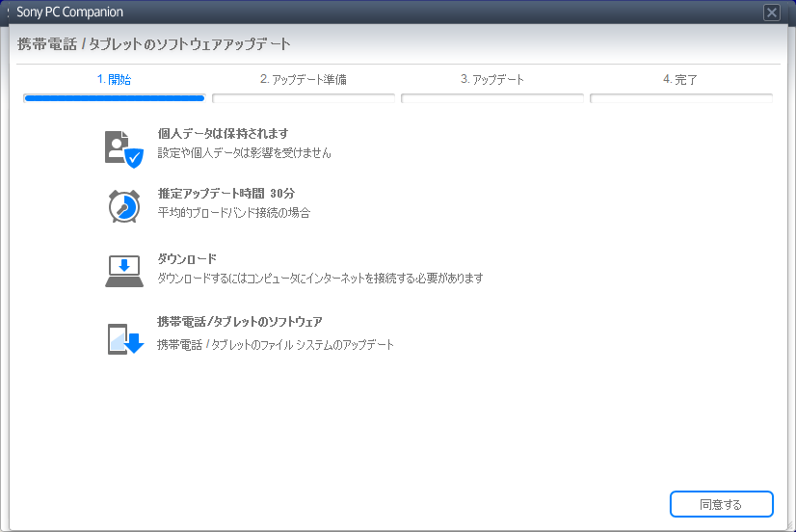Click the text about connecting computer to internet

[x=320, y=279]
